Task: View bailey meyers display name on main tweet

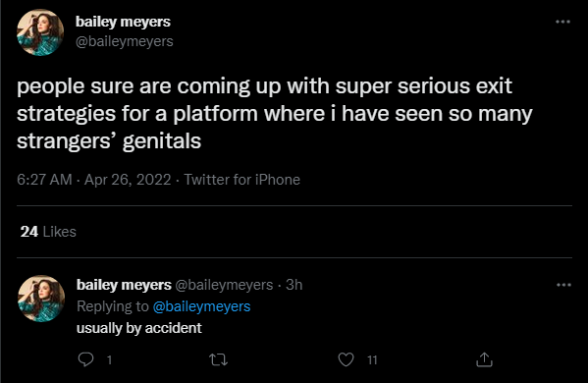Action: (123, 22)
